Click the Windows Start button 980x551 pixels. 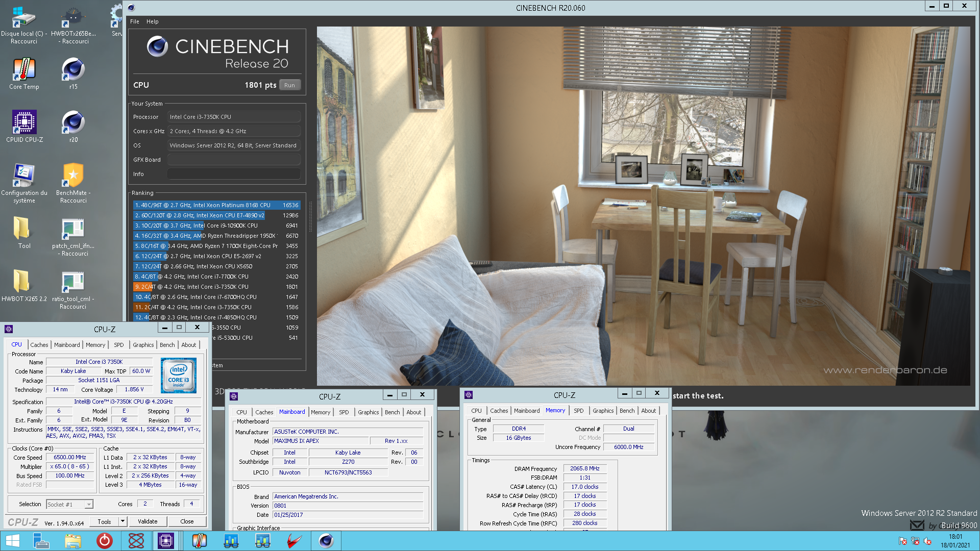[12, 541]
